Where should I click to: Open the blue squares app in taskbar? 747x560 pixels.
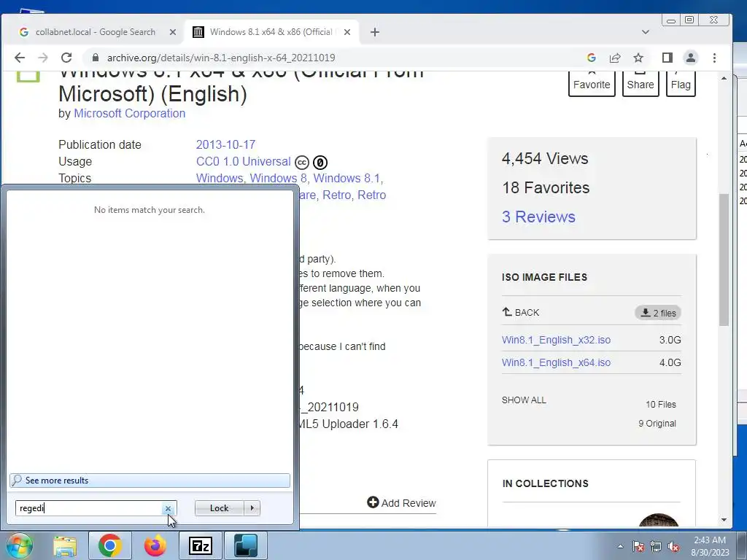point(246,545)
